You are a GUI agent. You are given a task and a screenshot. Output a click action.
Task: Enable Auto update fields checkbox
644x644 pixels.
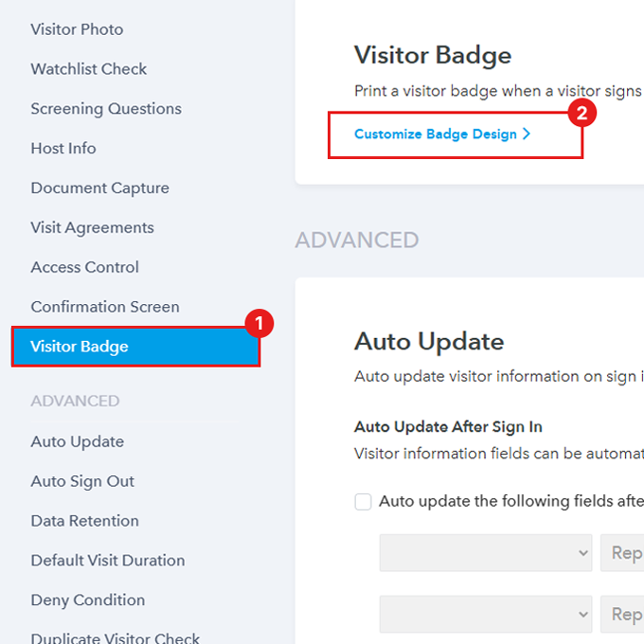tap(363, 502)
